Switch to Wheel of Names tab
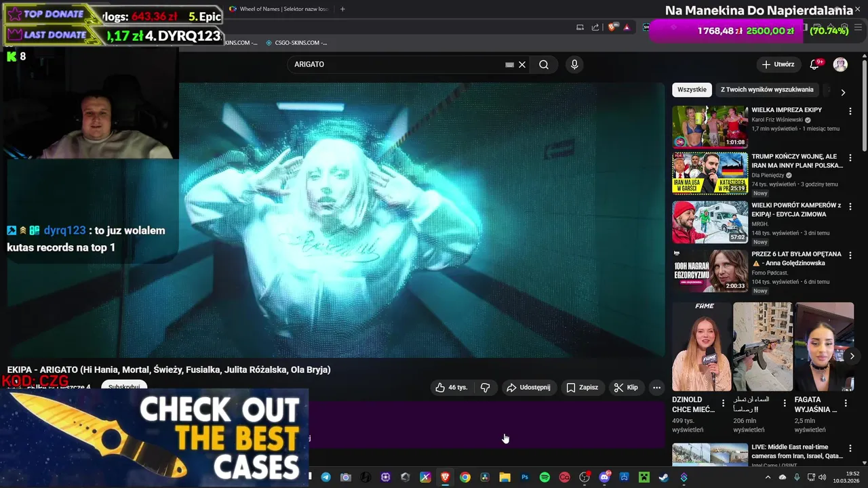 coord(279,9)
